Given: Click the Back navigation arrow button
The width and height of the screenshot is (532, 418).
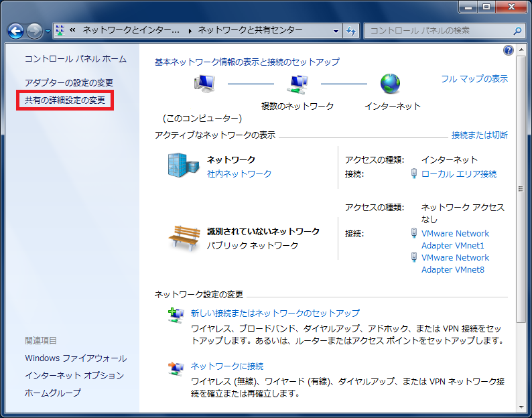Looking at the screenshot, I should (16, 31).
